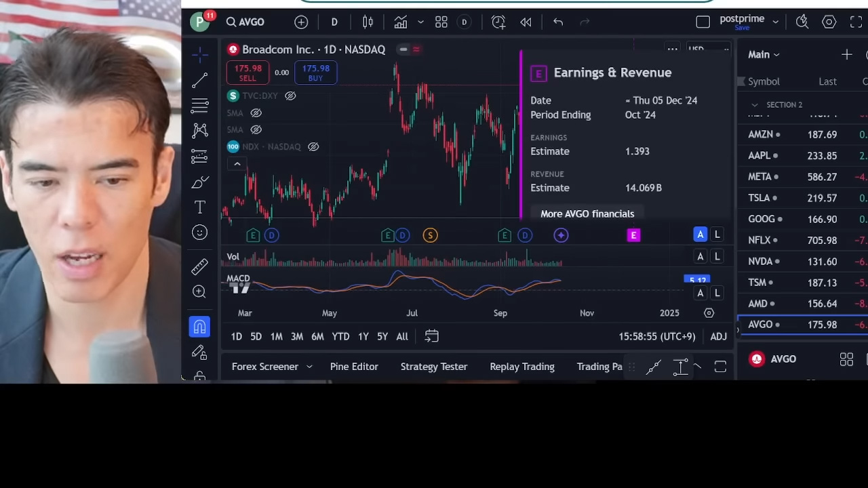Toggle the ADJ adjusted data button

718,336
